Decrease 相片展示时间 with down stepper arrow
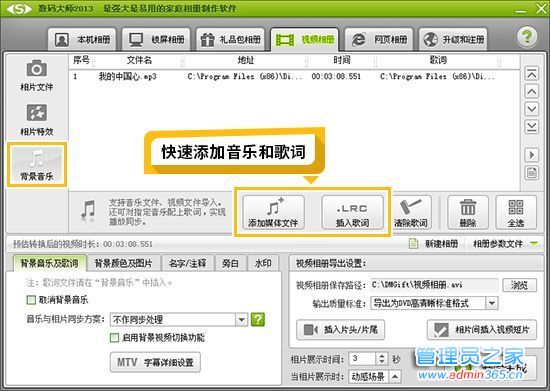 pyautogui.click(x=382, y=362)
